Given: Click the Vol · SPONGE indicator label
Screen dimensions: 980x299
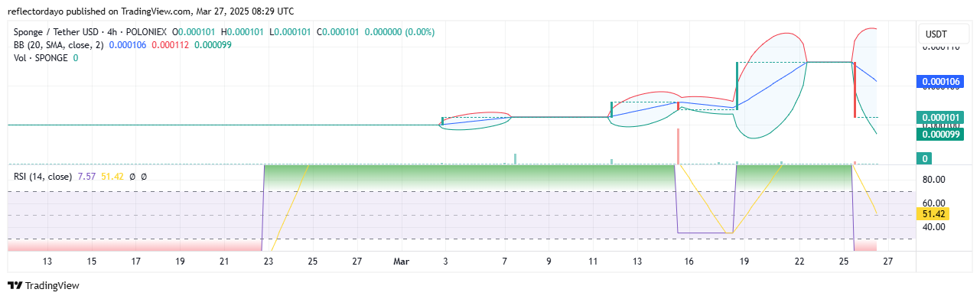Looking at the screenshot, I should (x=41, y=57).
